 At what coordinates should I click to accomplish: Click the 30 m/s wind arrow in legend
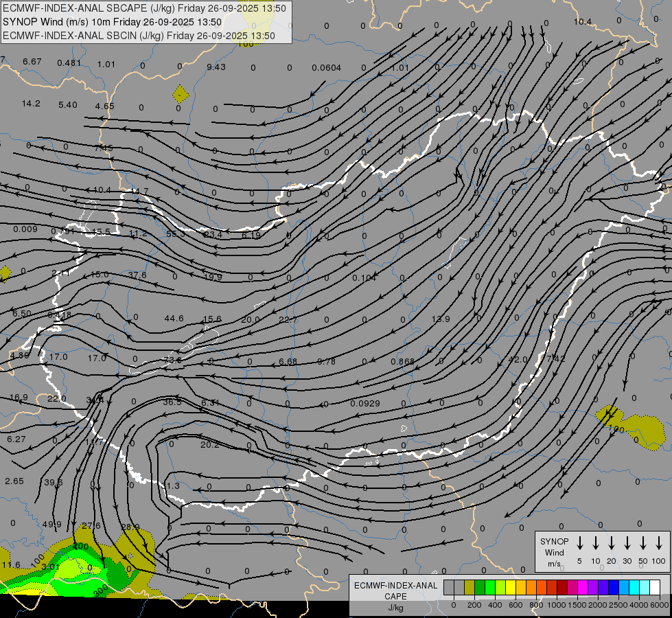coord(627,543)
